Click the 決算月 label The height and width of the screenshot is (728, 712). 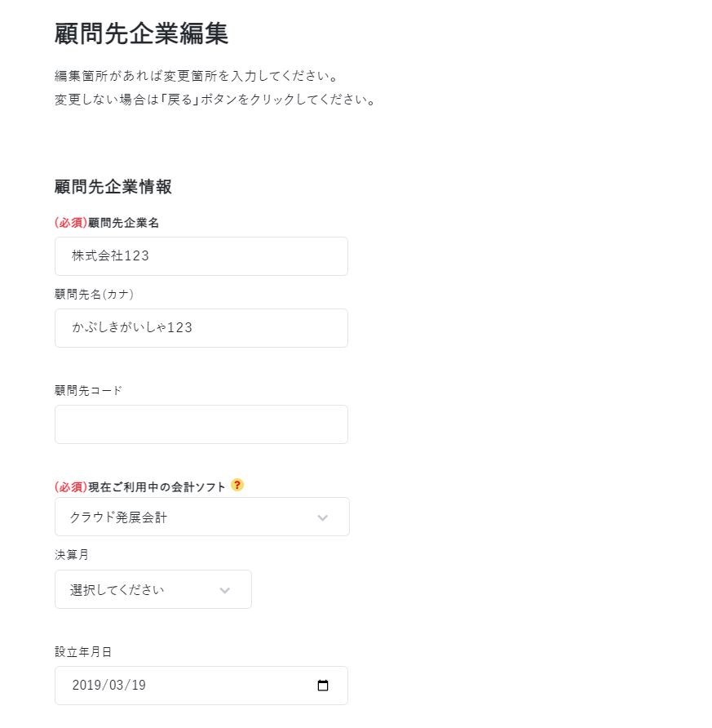[72, 554]
